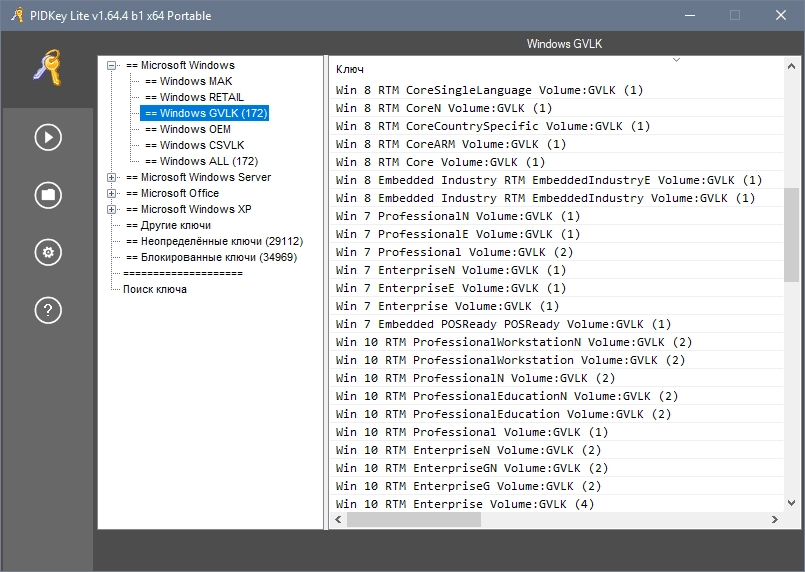Click the Ключ column header
Screen dimensions: 805x572
pyautogui.click(x=350, y=69)
